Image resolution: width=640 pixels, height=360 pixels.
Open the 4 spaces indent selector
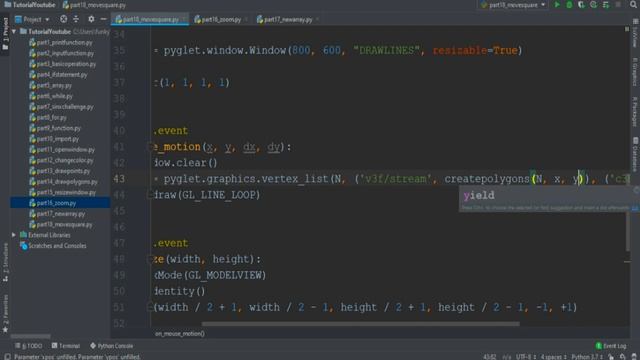point(553,357)
